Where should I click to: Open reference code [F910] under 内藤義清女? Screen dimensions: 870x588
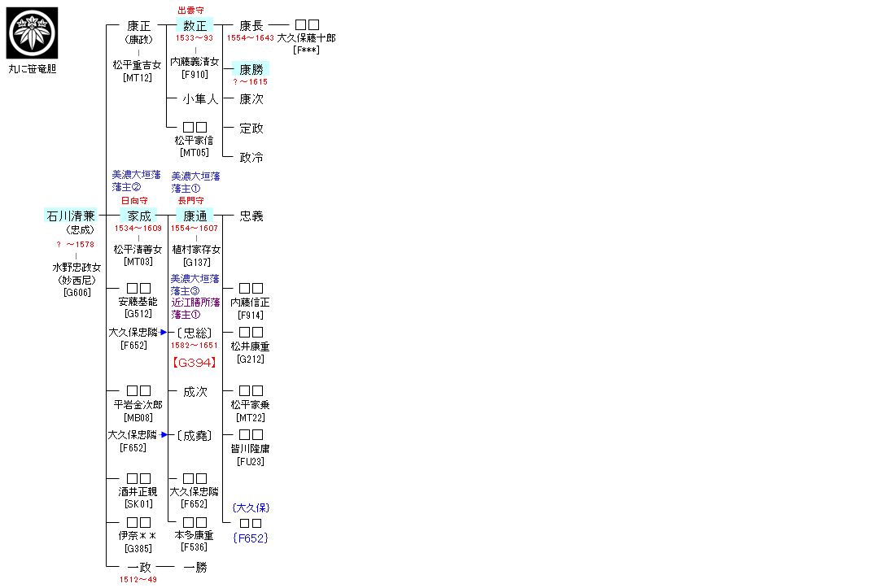[195, 75]
